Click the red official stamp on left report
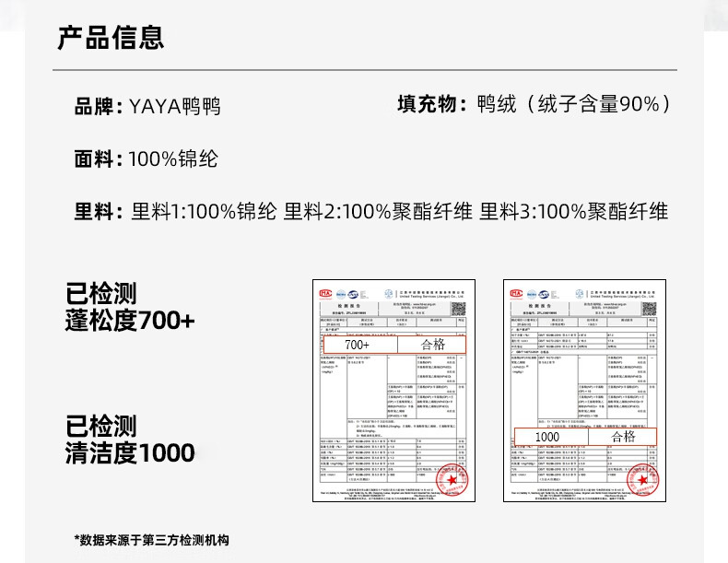This screenshot has width=728, height=563. (452, 480)
